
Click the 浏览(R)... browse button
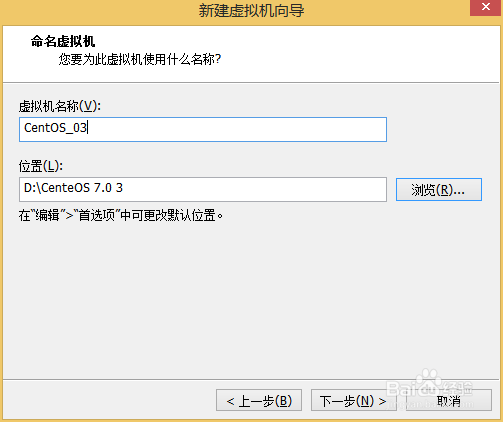[x=439, y=189]
